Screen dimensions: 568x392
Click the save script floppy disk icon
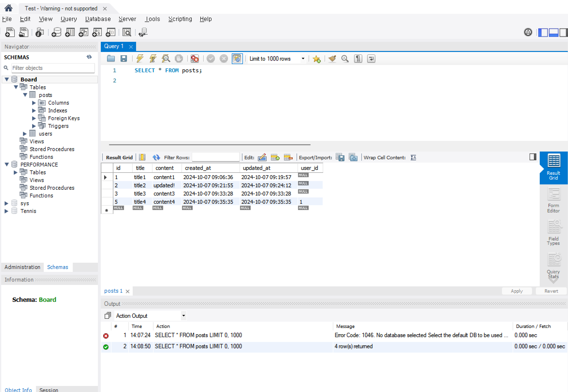point(124,59)
